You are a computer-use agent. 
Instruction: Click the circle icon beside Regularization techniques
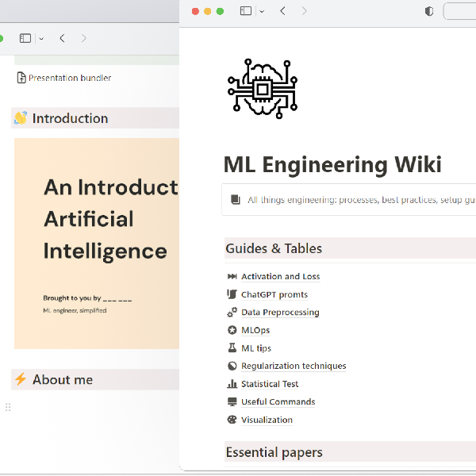[232, 366]
